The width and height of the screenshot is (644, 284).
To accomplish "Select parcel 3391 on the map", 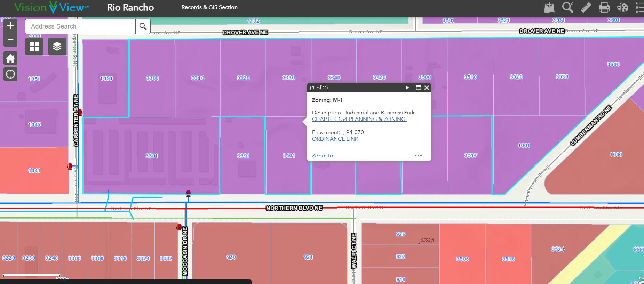I will point(243,156).
